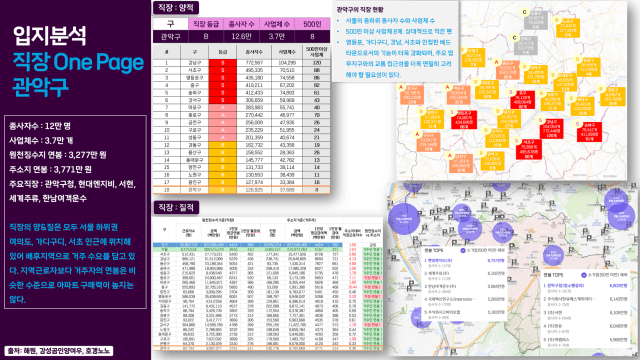This screenshot has width=640, height=360.
Task: Click the 직장 : 질적 section tab label
Action: [176, 207]
